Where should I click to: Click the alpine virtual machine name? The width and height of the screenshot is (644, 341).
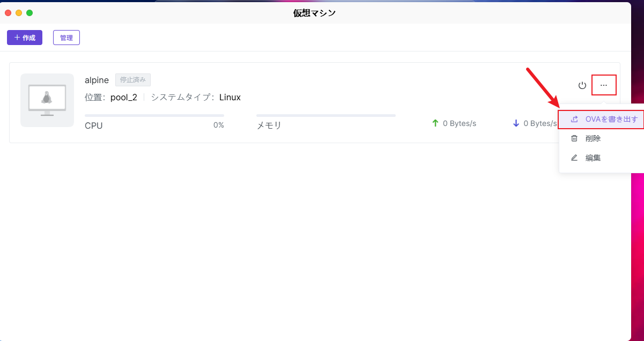point(97,80)
